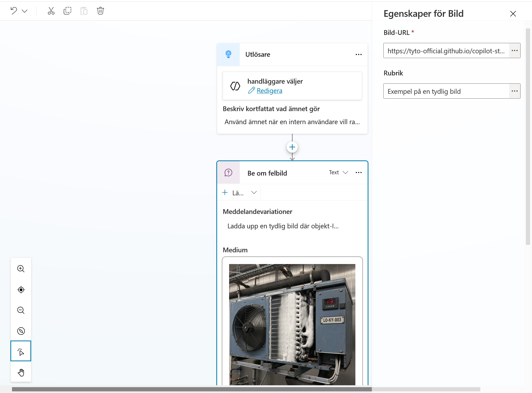
Task: Click the undo arrow icon
Action: [x=14, y=11]
